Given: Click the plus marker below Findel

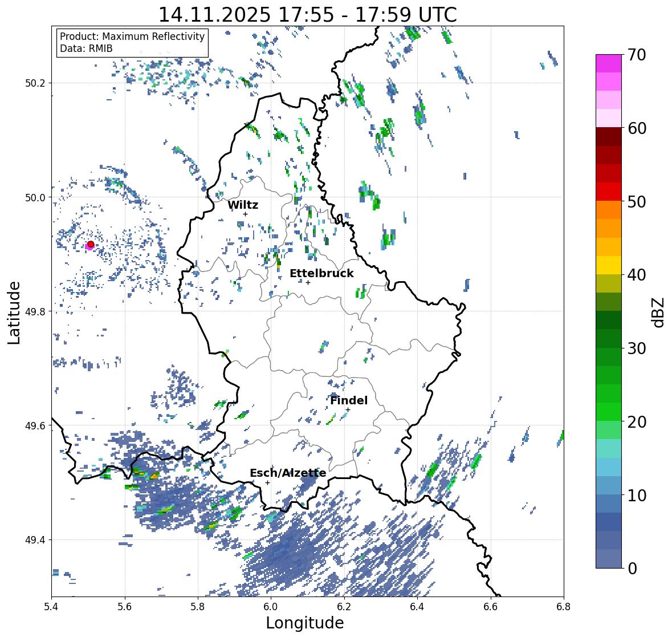Looking at the screenshot, I should click(348, 410).
